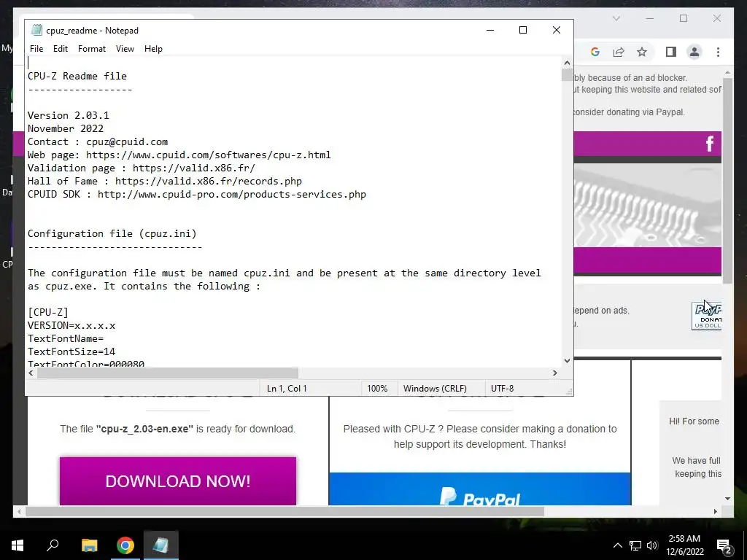The width and height of the screenshot is (747, 560).
Task: Click the Chrome page horizontal scrollbar thumb
Action: [x=285, y=511]
